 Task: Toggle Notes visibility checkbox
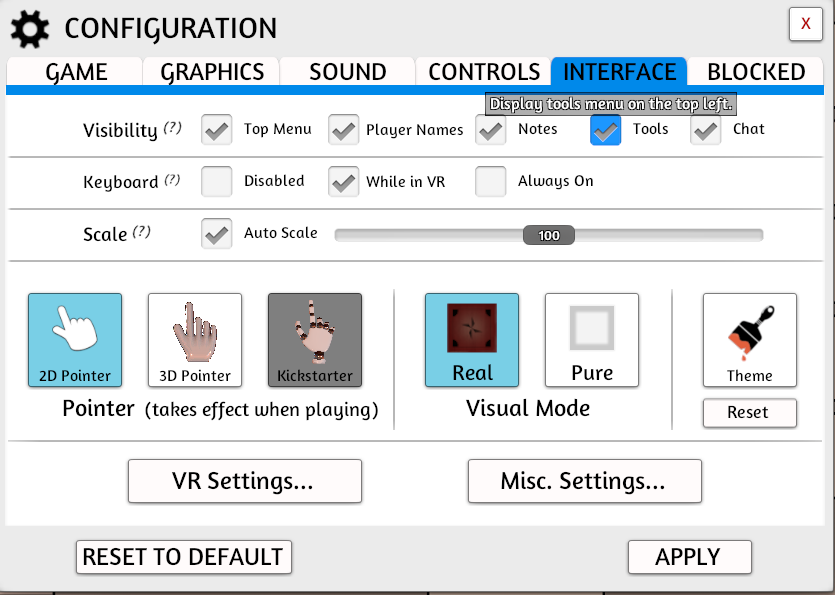click(x=490, y=130)
